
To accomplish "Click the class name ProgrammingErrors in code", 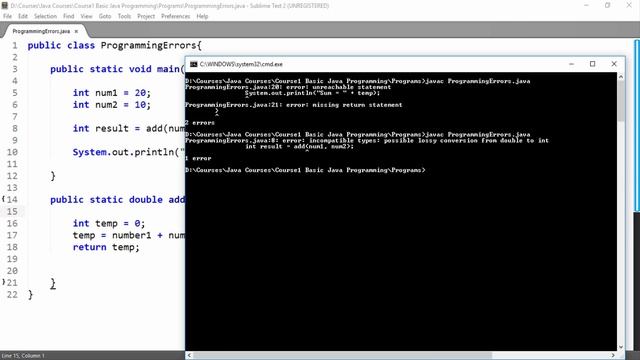I will (x=149, y=45).
